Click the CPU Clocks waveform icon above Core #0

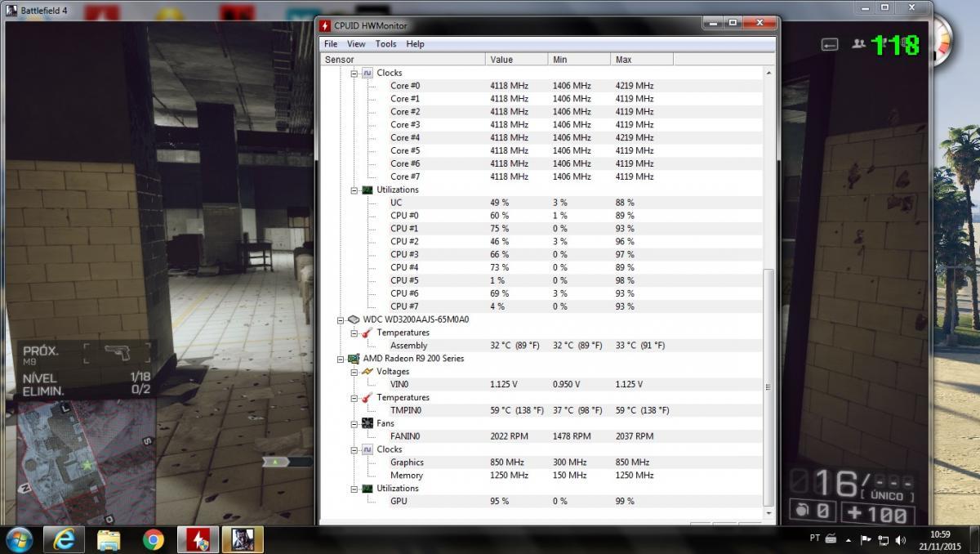click(x=367, y=73)
